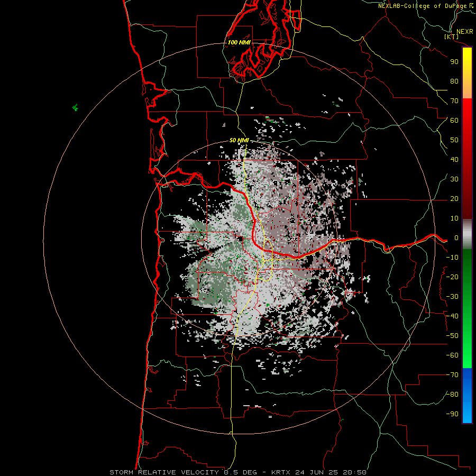The height and width of the screenshot is (476, 476).
Task: Click the "NEXR" label above the color bar
Action: point(465,32)
